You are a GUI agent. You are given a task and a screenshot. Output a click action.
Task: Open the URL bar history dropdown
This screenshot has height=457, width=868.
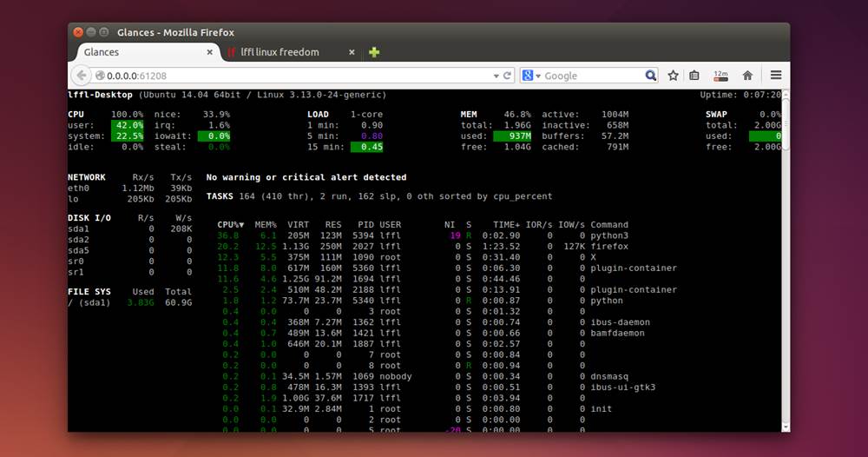[496, 76]
